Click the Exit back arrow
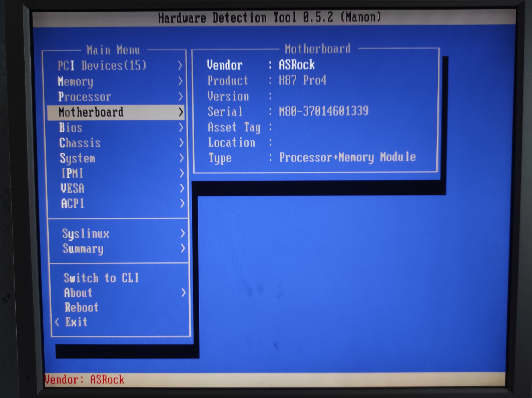This screenshot has width=532, height=398. [57, 322]
